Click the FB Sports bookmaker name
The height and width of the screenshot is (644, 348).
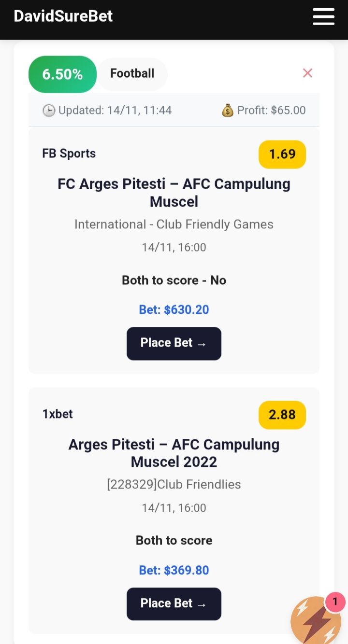(x=69, y=154)
